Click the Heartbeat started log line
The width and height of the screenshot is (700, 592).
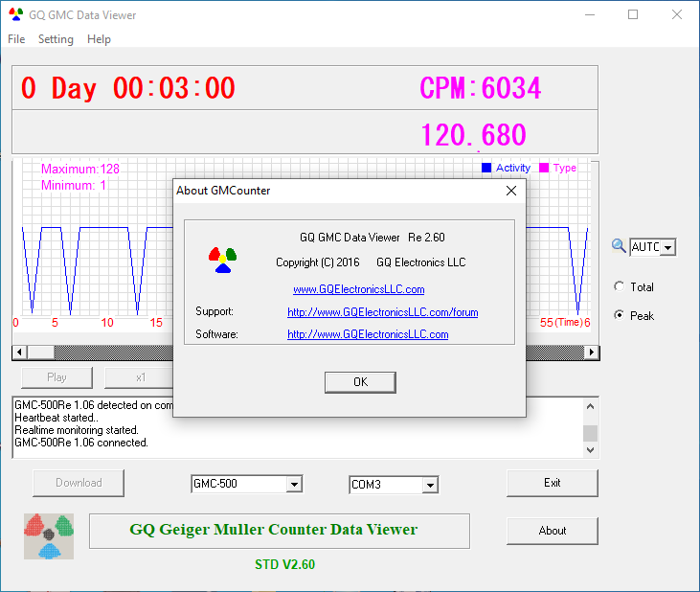click(56, 418)
